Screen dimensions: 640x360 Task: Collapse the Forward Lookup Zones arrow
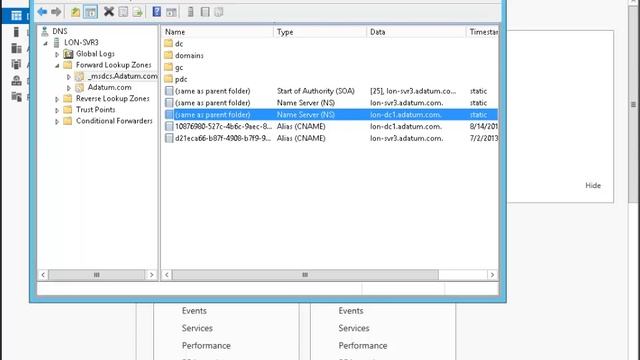point(57,65)
